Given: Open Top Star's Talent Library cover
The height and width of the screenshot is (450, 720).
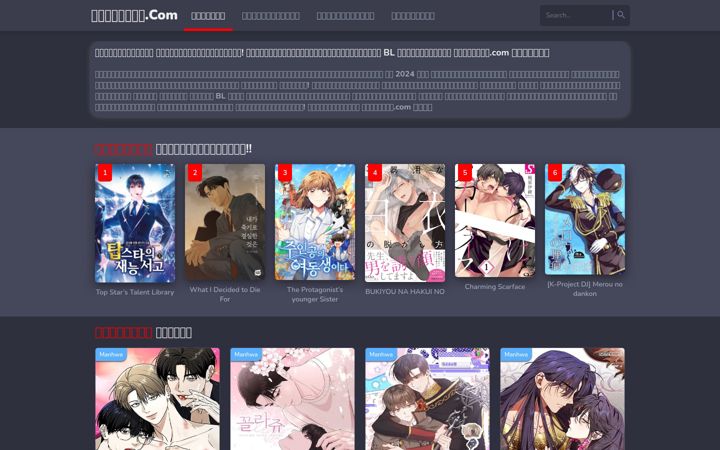Looking at the screenshot, I should pyautogui.click(x=135, y=223).
